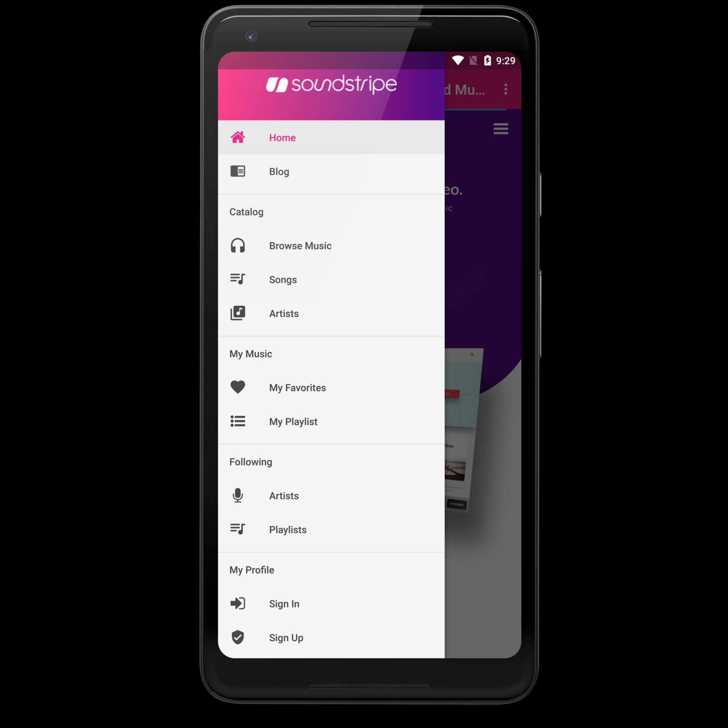Select the Blog menu icon
Viewport: 728px width, 728px height.
click(x=238, y=171)
